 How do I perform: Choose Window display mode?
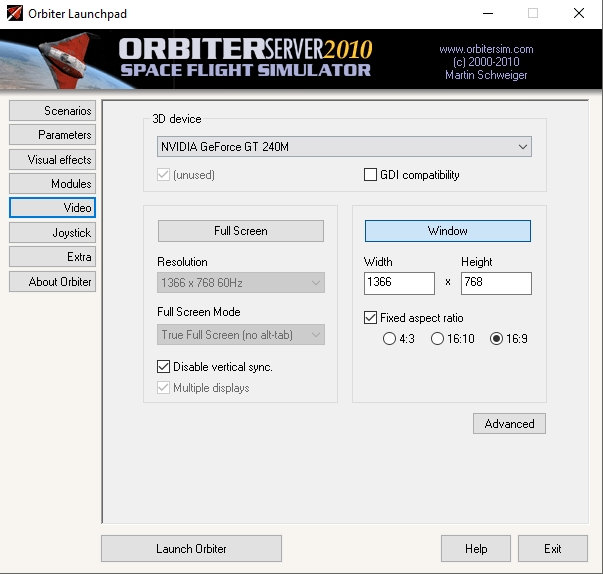coord(448,231)
